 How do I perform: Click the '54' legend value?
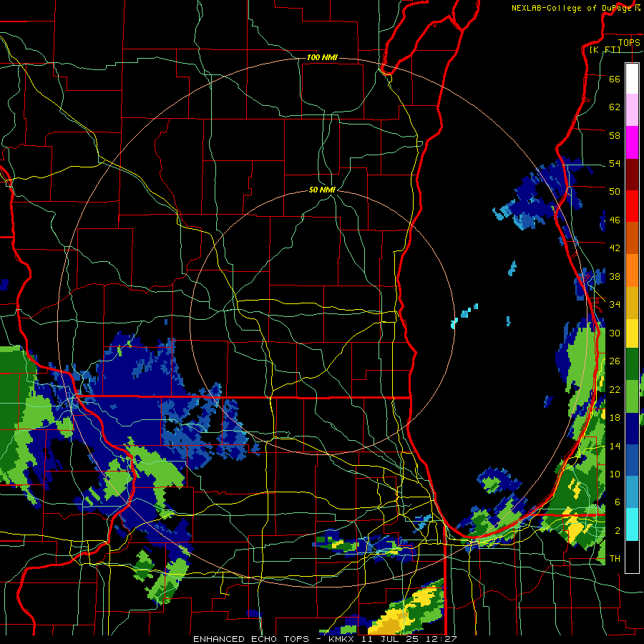pyautogui.click(x=615, y=163)
